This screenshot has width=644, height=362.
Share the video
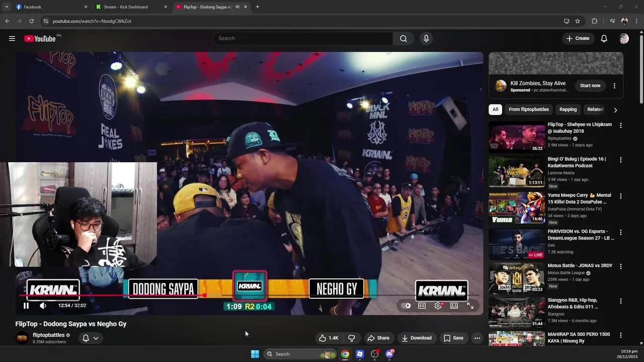tap(378, 338)
